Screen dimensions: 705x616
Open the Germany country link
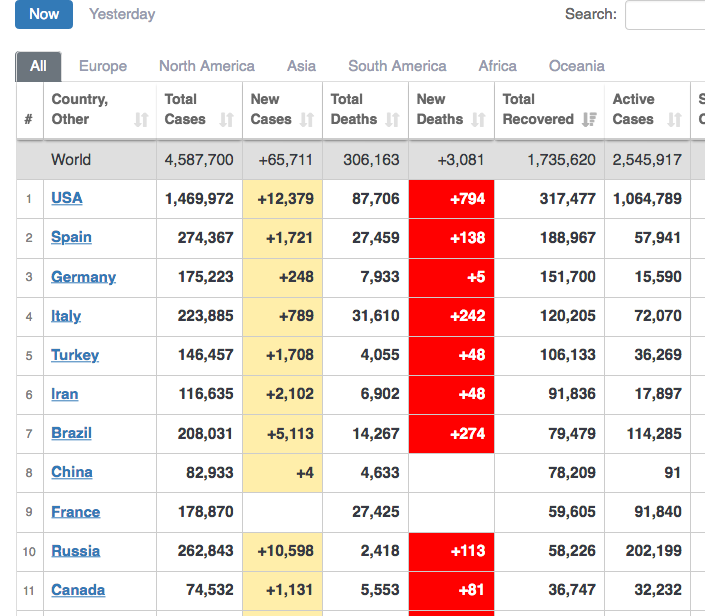[84, 277]
